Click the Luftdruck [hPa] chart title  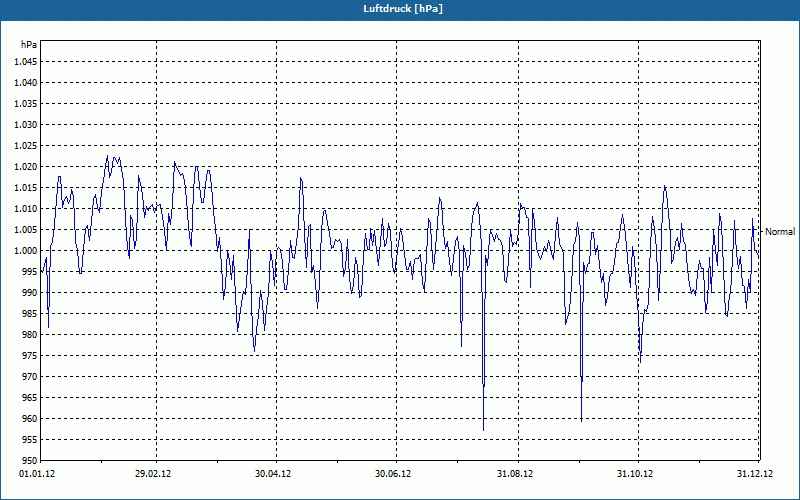point(403,9)
